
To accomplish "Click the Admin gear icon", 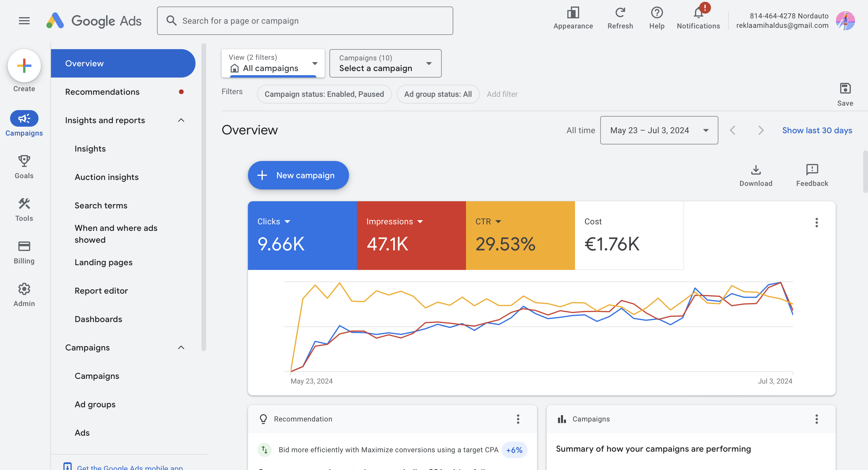I will click(24, 289).
